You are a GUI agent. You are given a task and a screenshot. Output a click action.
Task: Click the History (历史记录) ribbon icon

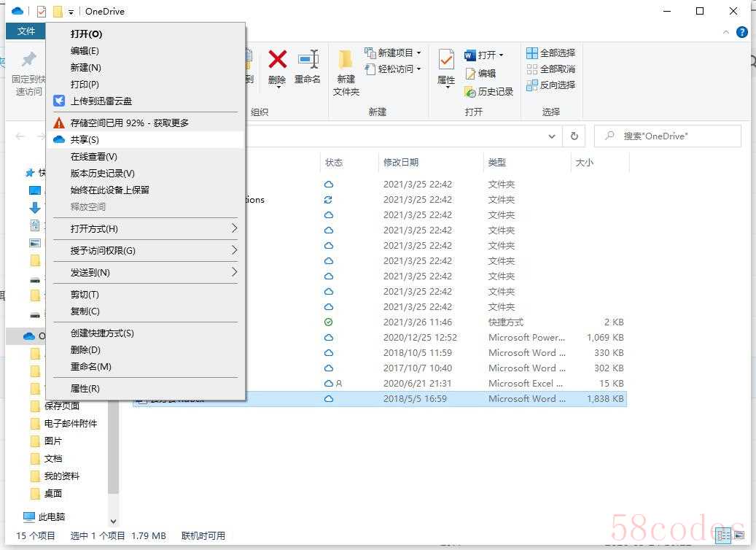pyautogui.click(x=488, y=92)
